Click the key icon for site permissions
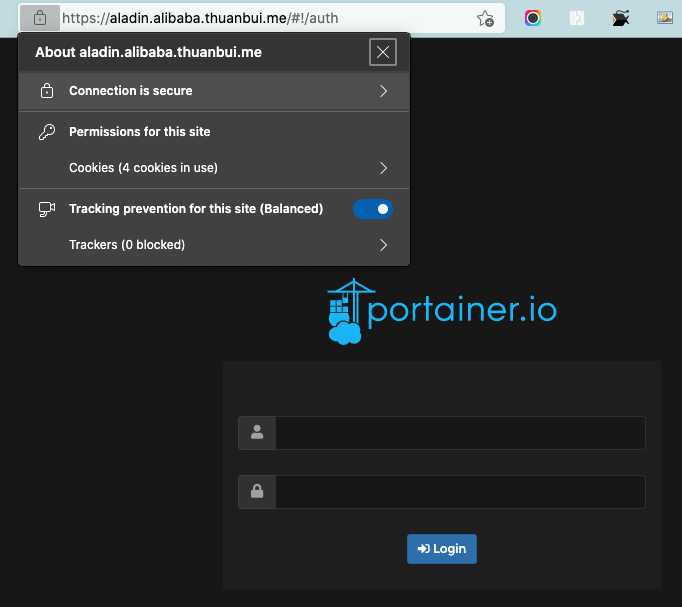682x607 pixels. point(47,132)
